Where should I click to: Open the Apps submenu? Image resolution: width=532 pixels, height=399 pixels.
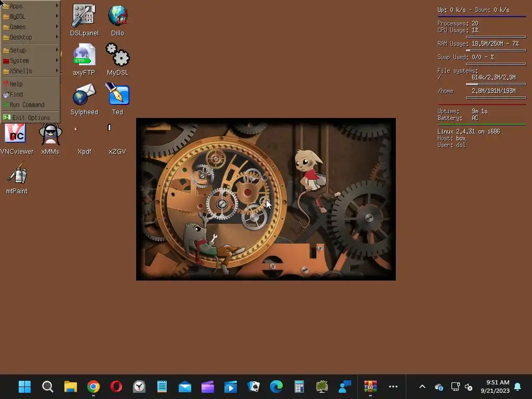tap(31, 6)
